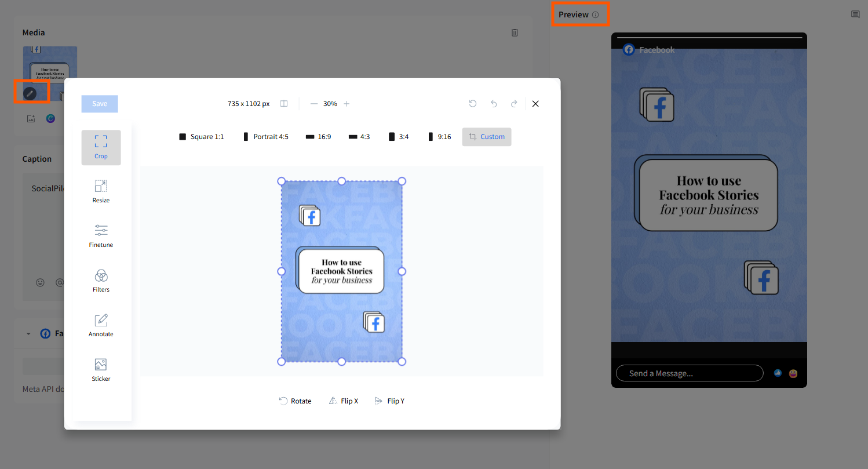
Task: Select the Crop tool in sidebar
Action: pos(101,147)
